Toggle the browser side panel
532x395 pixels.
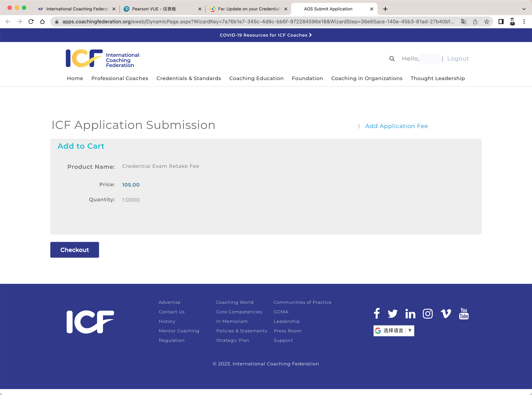[501, 22]
